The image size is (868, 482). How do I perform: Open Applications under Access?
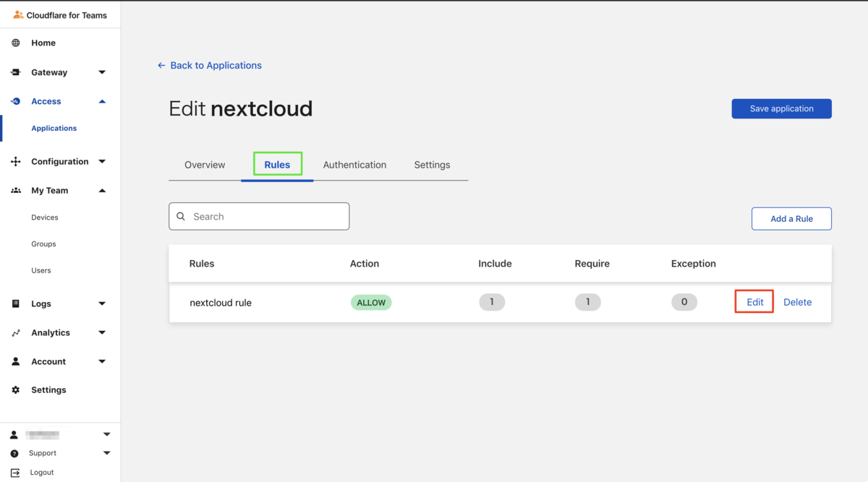(x=54, y=128)
